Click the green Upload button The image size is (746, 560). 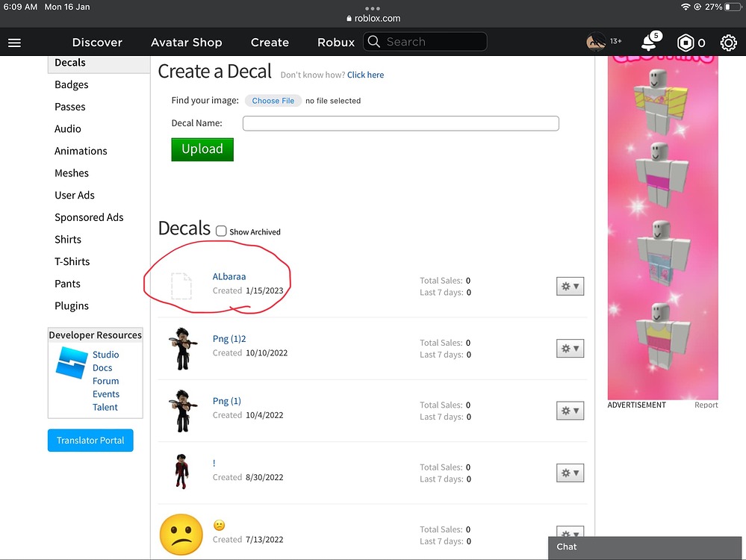click(x=202, y=149)
